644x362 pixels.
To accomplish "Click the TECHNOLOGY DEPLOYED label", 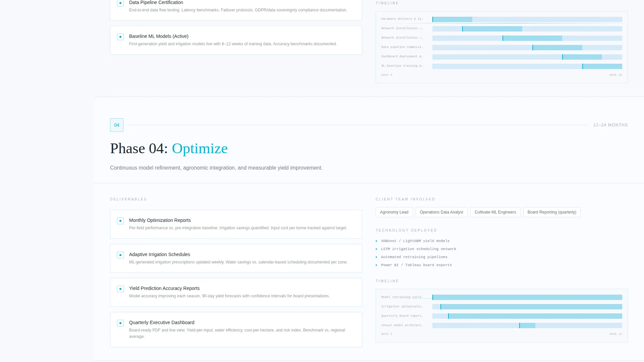I will pos(406,231).
